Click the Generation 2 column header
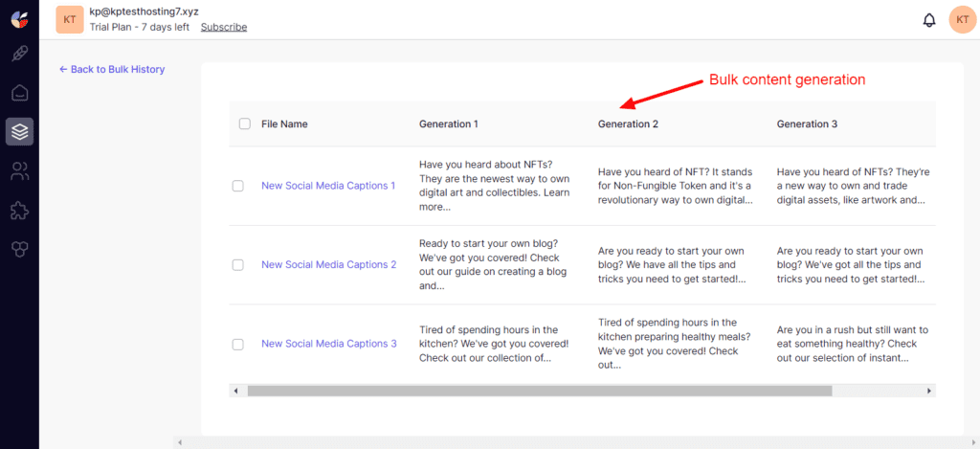This screenshot has width=980, height=449. [x=628, y=123]
